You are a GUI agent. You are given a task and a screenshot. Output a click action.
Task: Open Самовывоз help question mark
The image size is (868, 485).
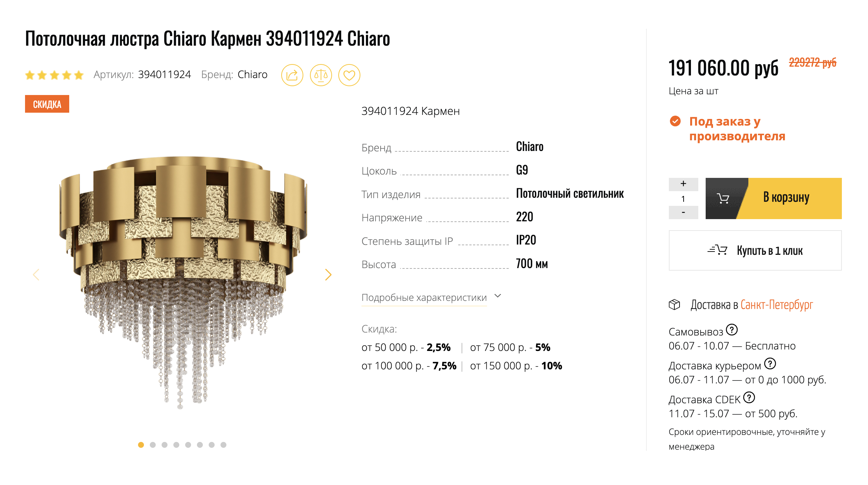pos(732,330)
